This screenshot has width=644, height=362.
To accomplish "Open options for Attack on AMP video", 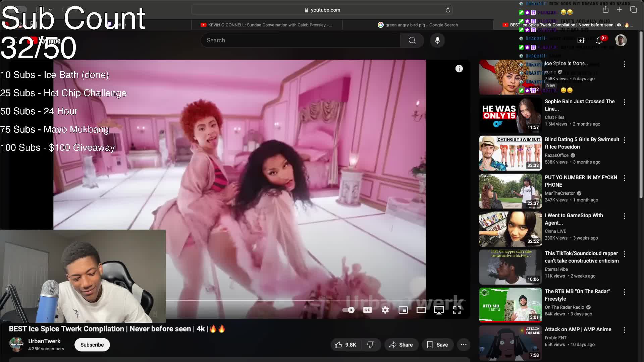I will 625,330.
